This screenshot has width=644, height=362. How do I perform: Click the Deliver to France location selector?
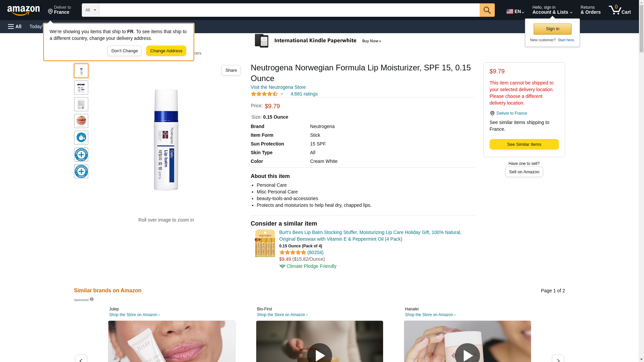pos(59,10)
